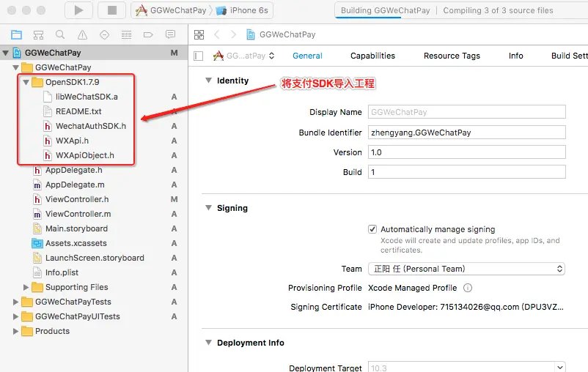Collapse the Deployment Info section
The height and width of the screenshot is (372, 588).
208,343
